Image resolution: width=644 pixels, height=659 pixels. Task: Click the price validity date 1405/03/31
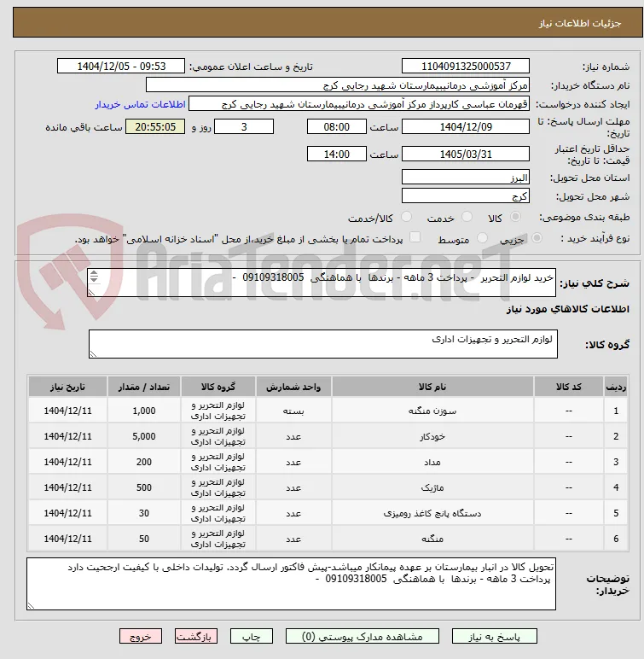point(466,154)
